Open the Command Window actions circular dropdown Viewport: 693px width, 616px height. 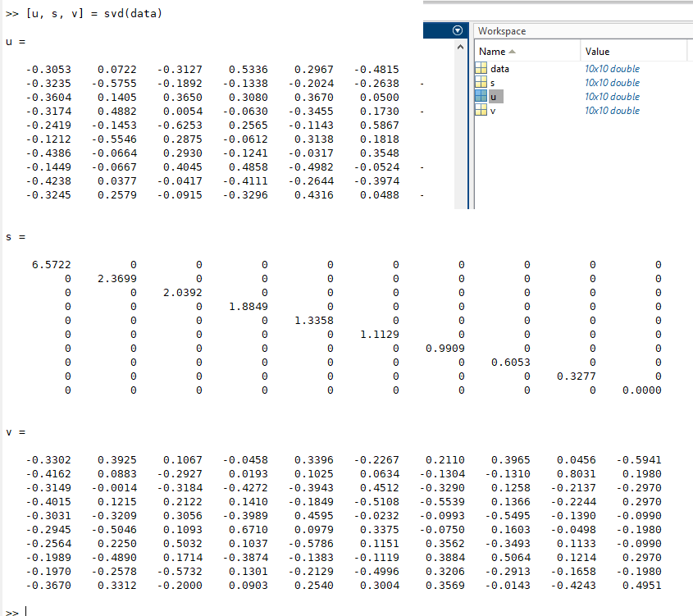pos(458,30)
